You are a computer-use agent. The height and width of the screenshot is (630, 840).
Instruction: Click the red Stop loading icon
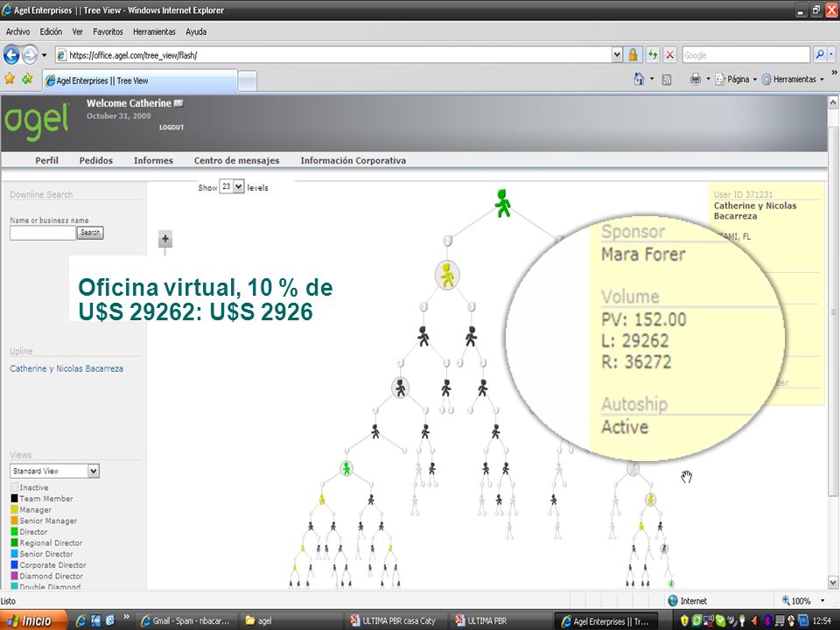pos(669,54)
